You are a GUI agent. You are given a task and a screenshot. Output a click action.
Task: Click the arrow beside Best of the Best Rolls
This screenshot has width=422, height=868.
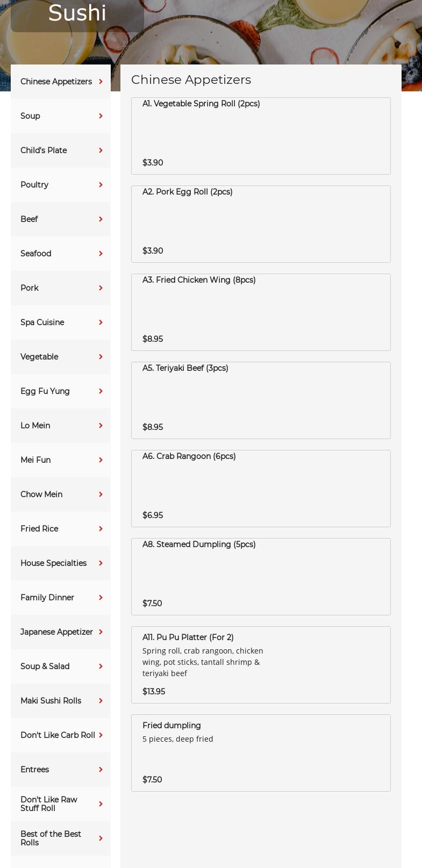click(101, 838)
